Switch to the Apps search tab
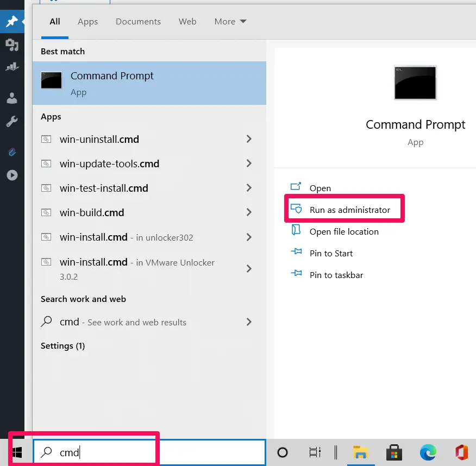 pyautogui.click(x=87, y=22)
